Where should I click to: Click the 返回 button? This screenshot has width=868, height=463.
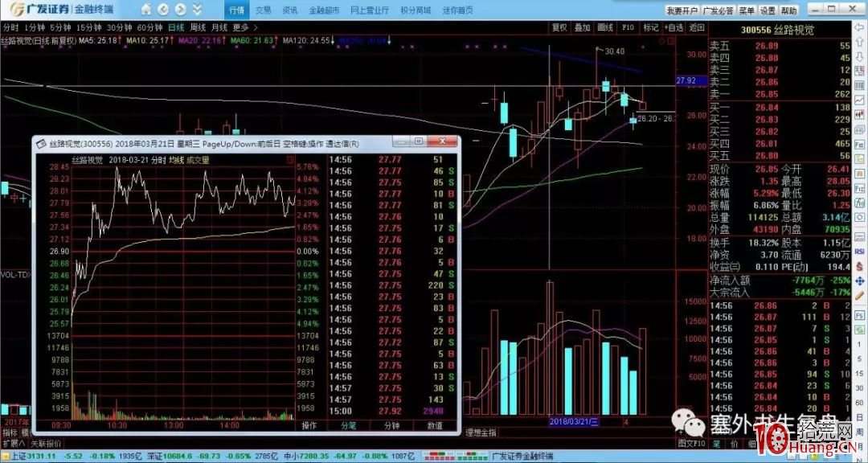point(697,27)
